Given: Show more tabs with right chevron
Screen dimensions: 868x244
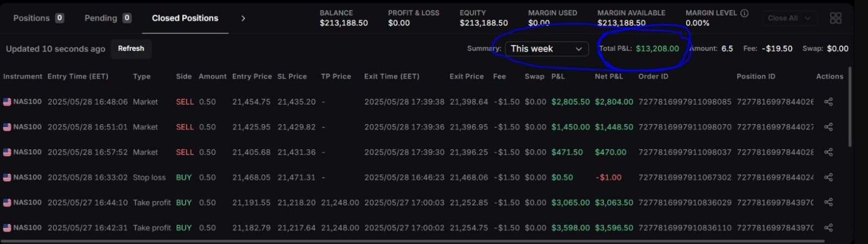Looking at the screenshot, I should (243, 18).
